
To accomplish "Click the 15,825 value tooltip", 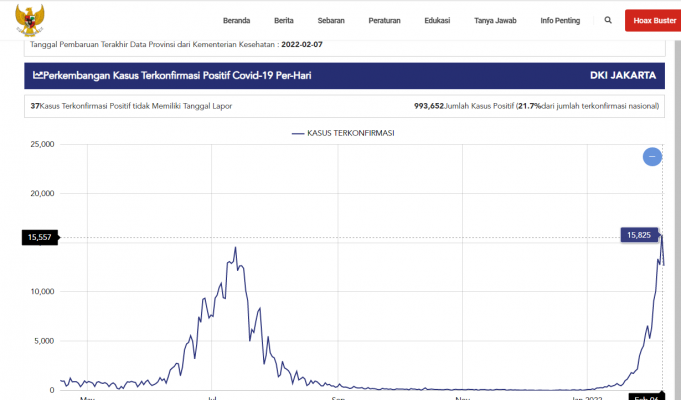I will click(638, 234).
